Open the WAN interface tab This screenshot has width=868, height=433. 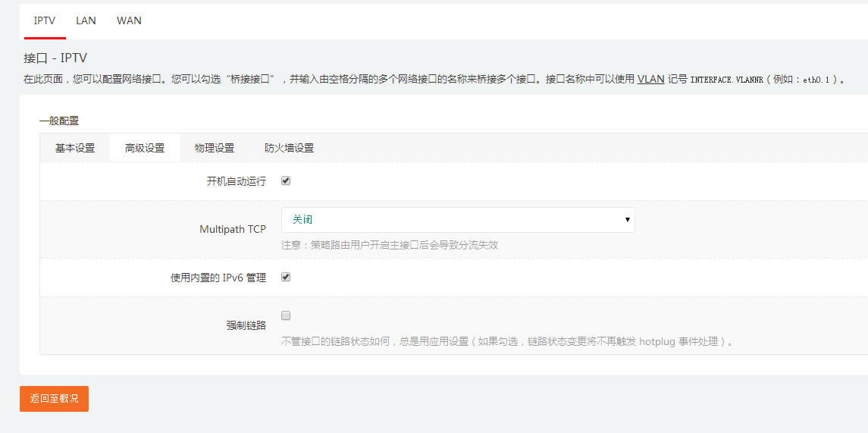(129, 20)
